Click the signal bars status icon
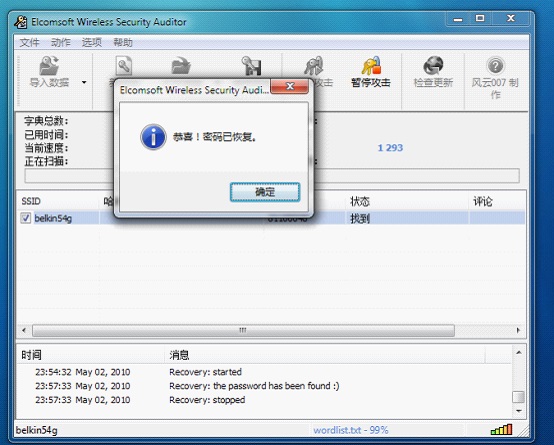The height and width of the screenshot is (445, 554). (501, 430)
